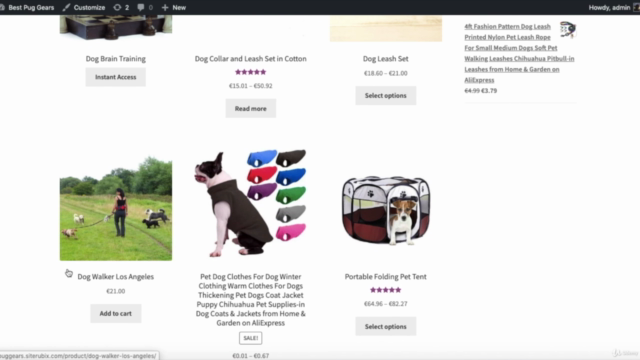The height and width of the screenshot is (360, 640).
Task: Click the Pet Dog Clothes product title
Action: click(251, 300)
